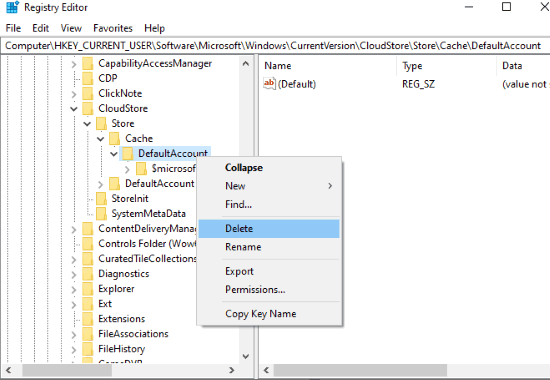This screenshot has height=380, width=550.
Task: Open the Favorites menu
Action: [113, 28]
